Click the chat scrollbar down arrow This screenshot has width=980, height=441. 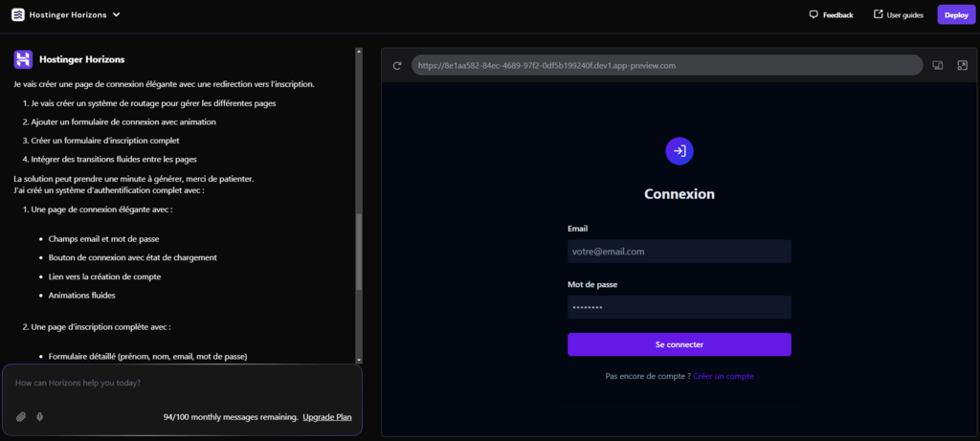359,360
